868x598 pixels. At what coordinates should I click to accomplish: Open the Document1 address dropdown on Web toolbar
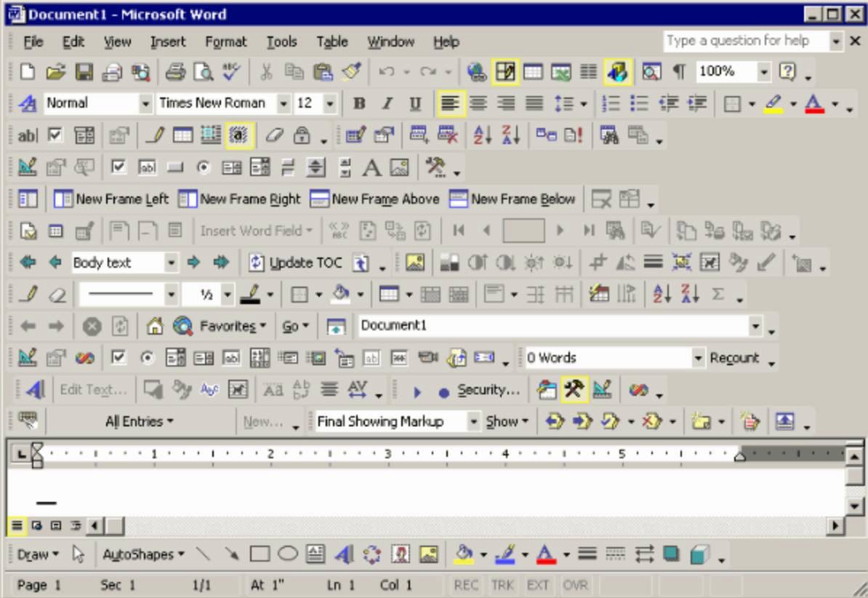click(755, 326)
